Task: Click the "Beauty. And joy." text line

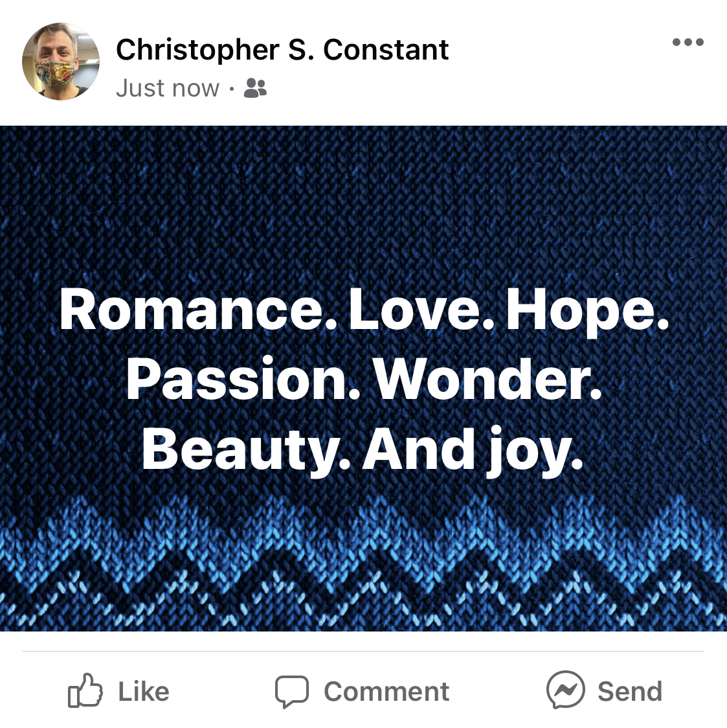Action: (362, 450)
